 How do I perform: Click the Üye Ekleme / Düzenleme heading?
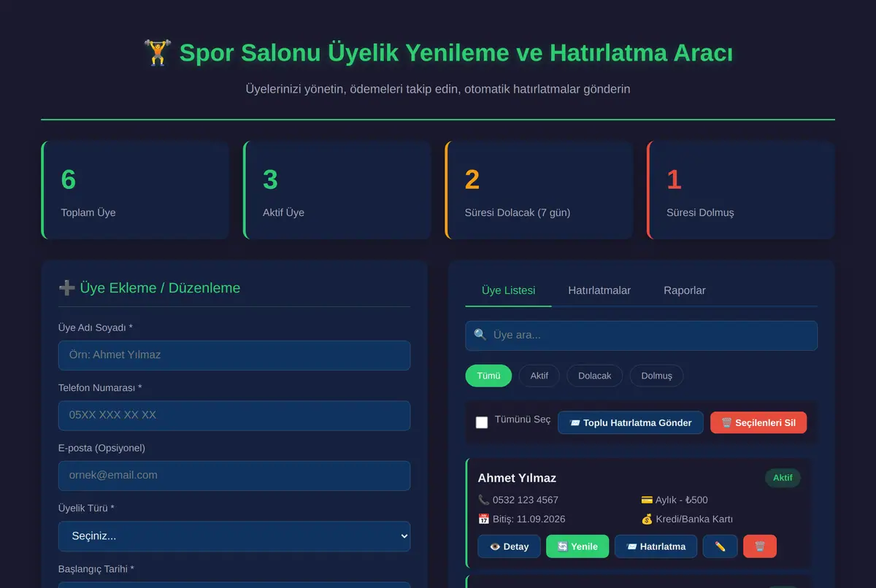tap(150, 288)
